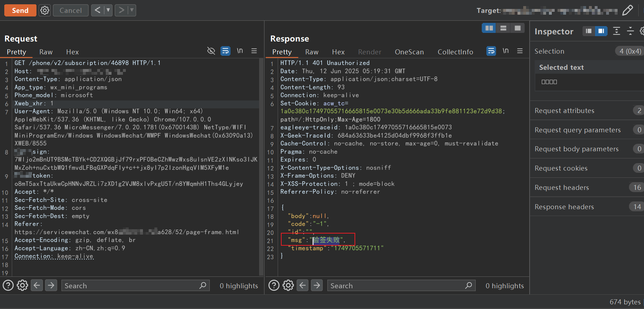Toggle word wrap in Request panel
The width and height of the screenshot is (644, 309).
tap(226, 51)
